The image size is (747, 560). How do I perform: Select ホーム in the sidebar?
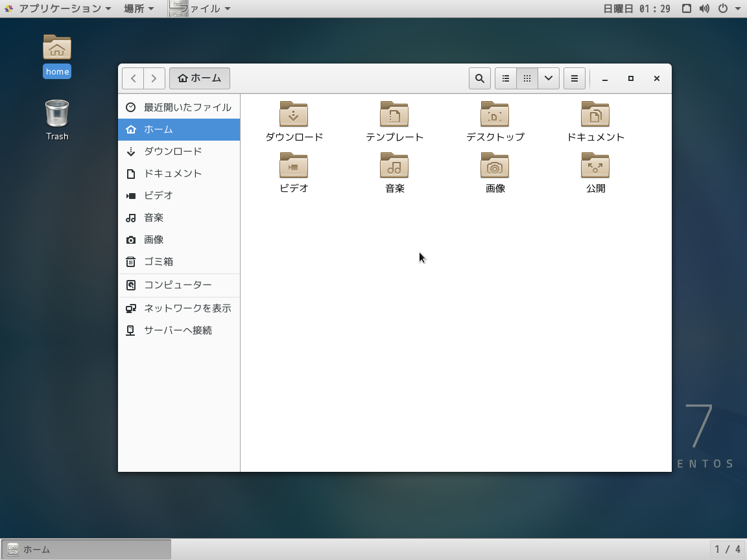click(179, 130)
